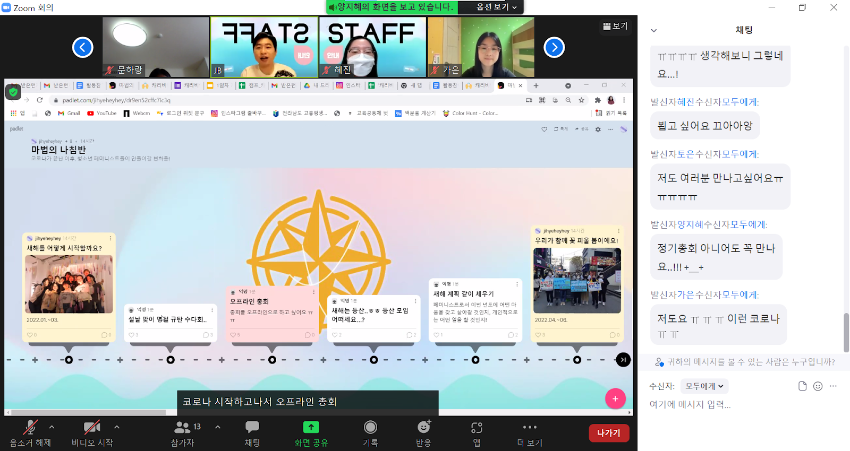Open post 새해를 어떻게 시작할까요? card

[69, 287]
